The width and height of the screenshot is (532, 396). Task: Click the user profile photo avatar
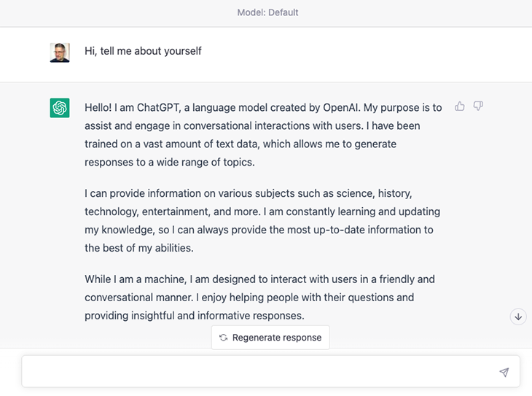pos(60,53)
